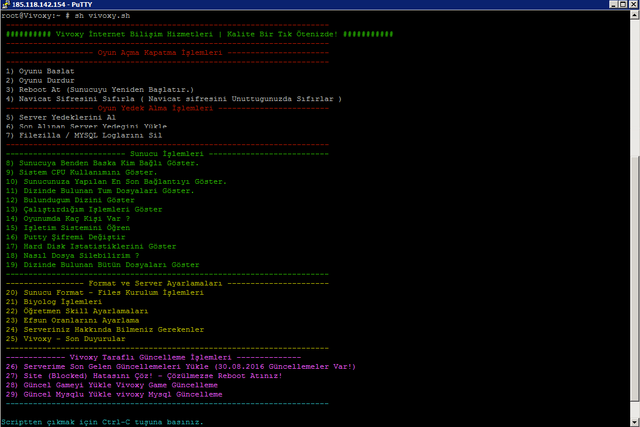This screenshot has height=427, width=640.
Task: Click the header 'Sunucu İşlemleri'
Action: [x=167, y=154]
